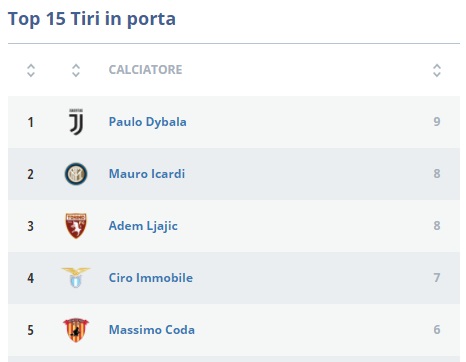Sort by shots count column arrows

tap(437, 70)
